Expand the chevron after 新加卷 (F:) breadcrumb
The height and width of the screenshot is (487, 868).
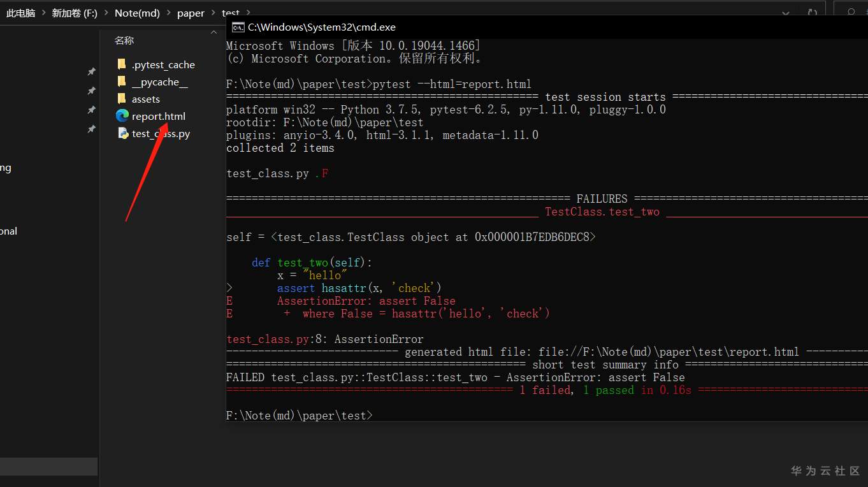(106, 13)
